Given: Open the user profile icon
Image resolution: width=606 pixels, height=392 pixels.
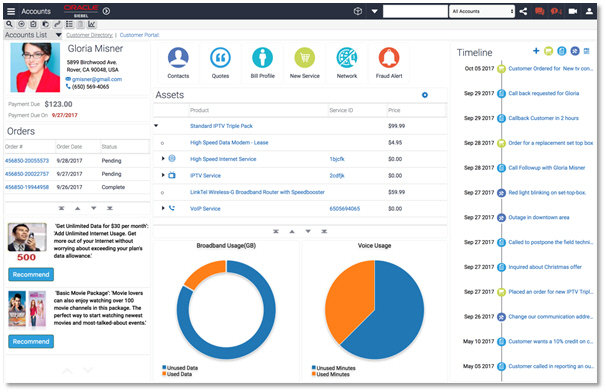Looking at the screenshot, I should pyautogui.click(x=589, y=11).
